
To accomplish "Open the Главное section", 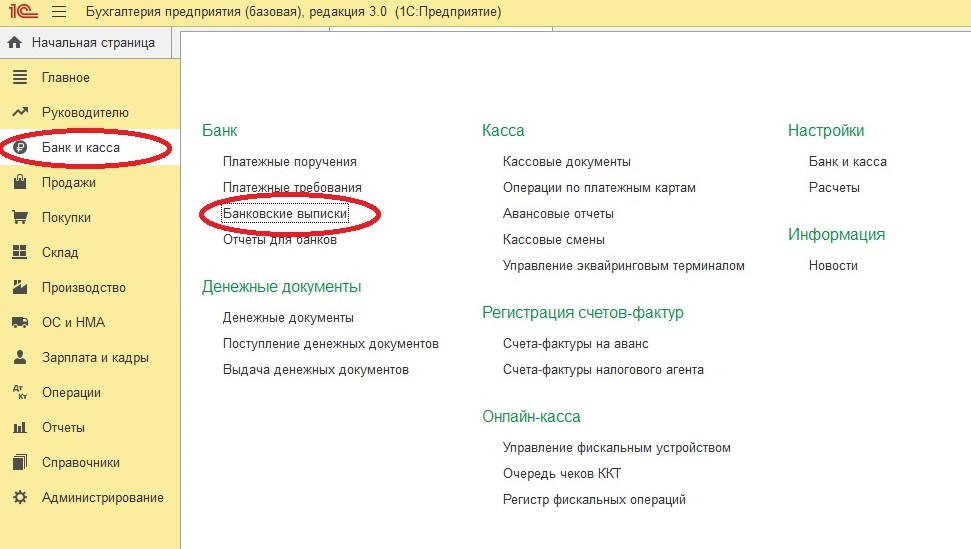I will tap(65, 78).
